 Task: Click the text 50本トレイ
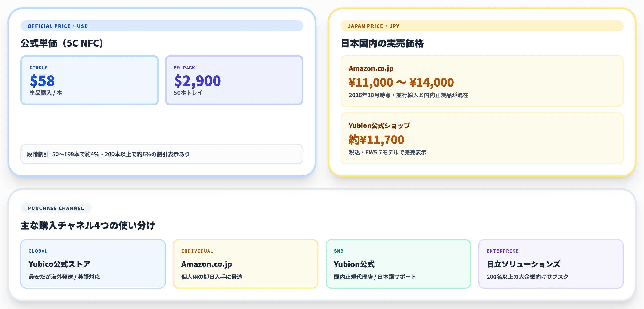pos(188,93)
